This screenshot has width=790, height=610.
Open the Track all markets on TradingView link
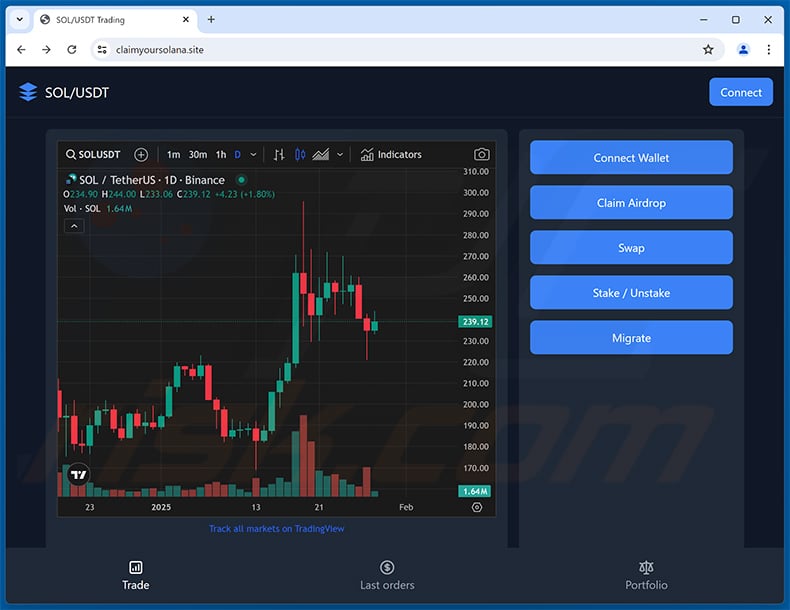[x=277, y=528]
